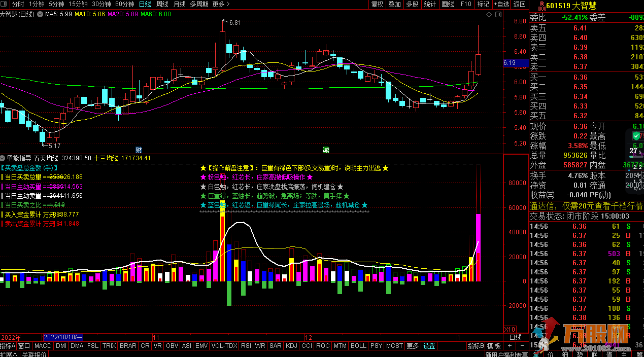The image size is (644, 357).
Task: Click the R 1000 badge beside stock code
Action: coord(541,6)
